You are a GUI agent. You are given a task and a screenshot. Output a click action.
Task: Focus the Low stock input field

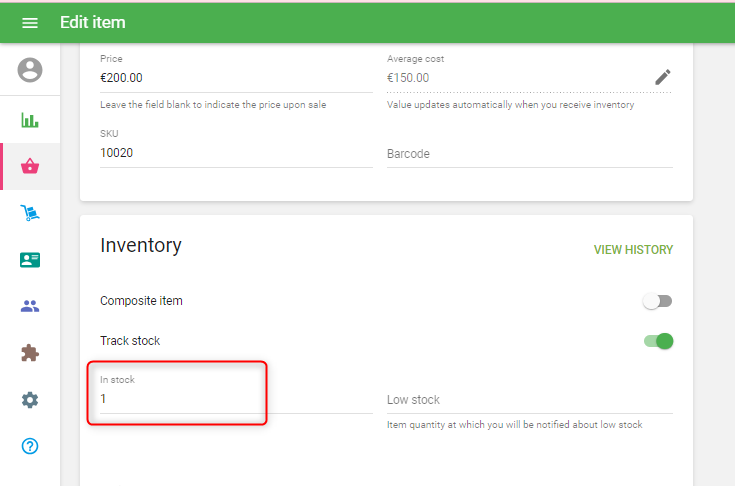coord(529,400)
